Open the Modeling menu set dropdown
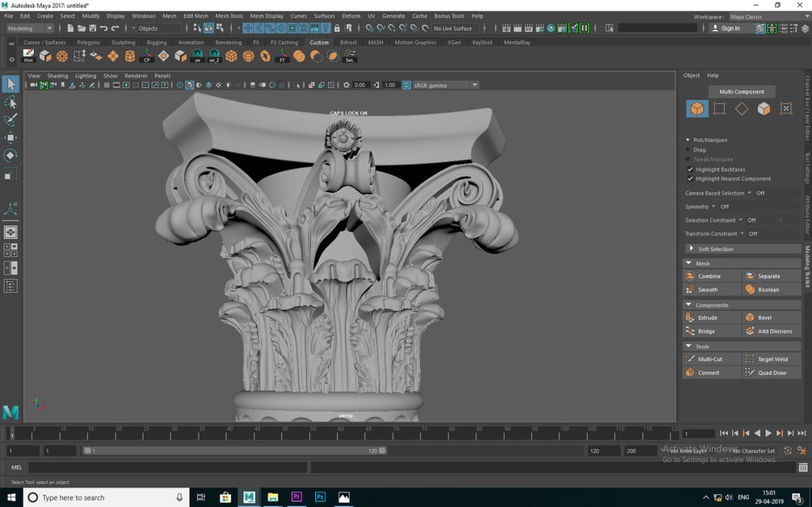 [29, 28]
